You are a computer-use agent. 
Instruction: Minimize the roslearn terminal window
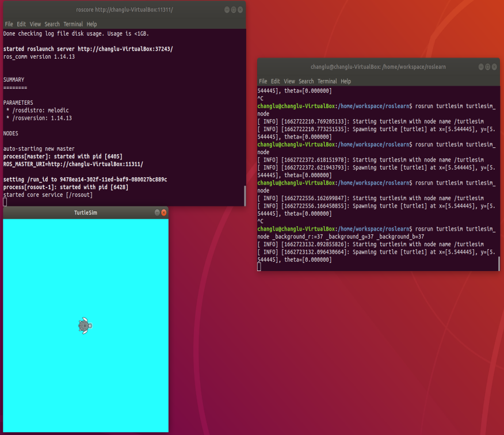(481, 67)
